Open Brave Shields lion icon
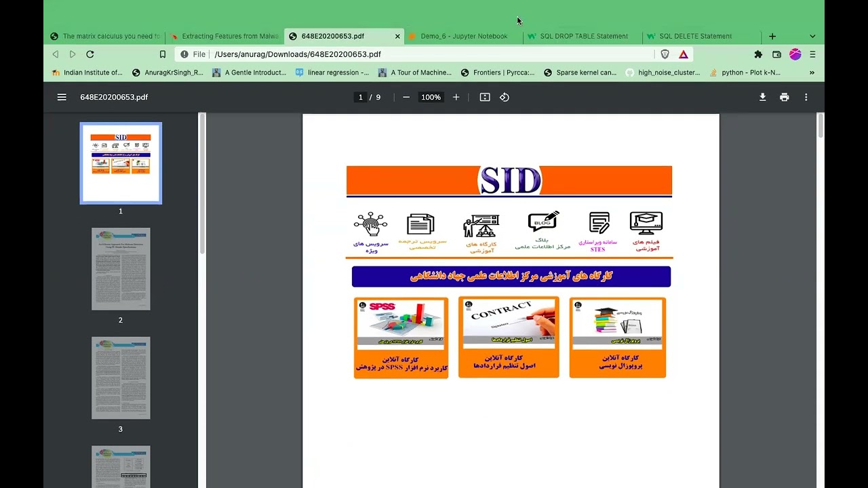The image size is (868, 488). click(x=665, y=54)
